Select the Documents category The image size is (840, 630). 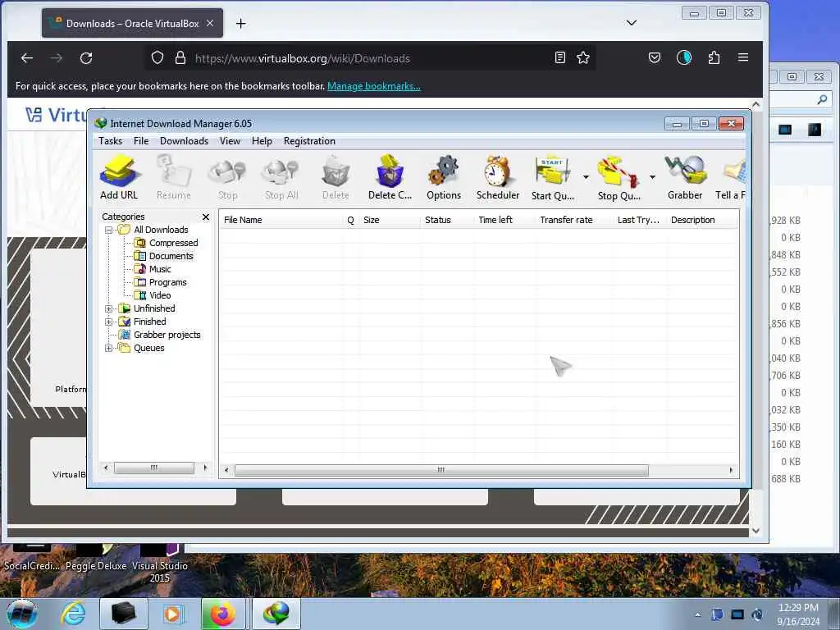[171, 256]
